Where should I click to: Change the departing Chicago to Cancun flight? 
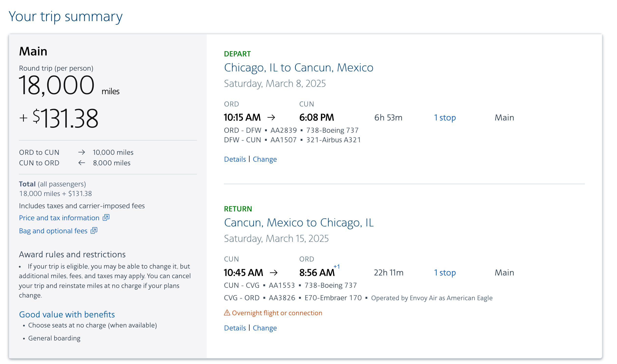click(x=265, y=159)
